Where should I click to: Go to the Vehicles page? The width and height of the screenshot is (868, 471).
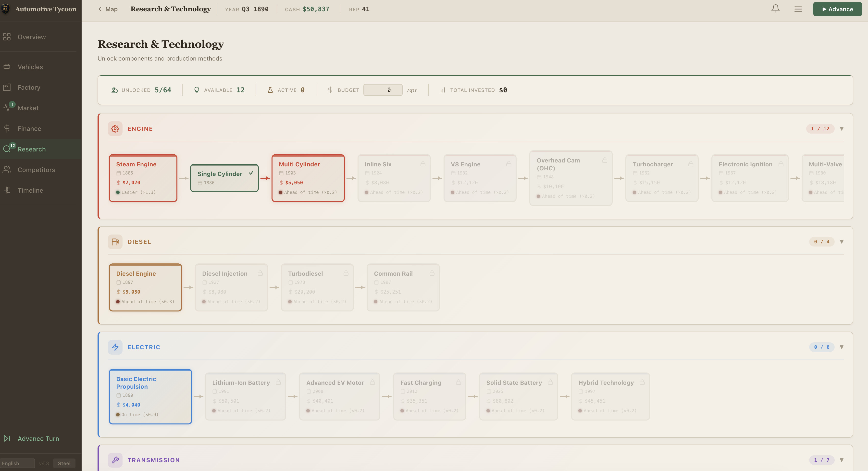tap(41, 67)
